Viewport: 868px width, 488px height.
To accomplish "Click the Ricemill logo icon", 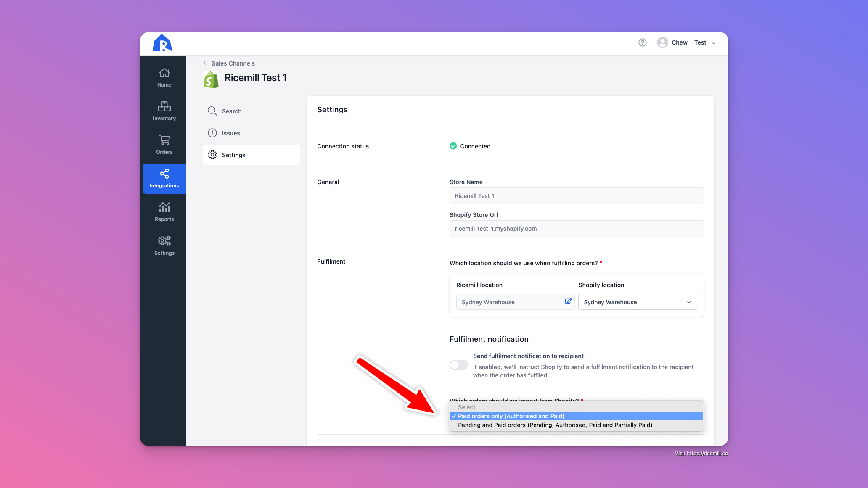I will (x=163, y=43).
